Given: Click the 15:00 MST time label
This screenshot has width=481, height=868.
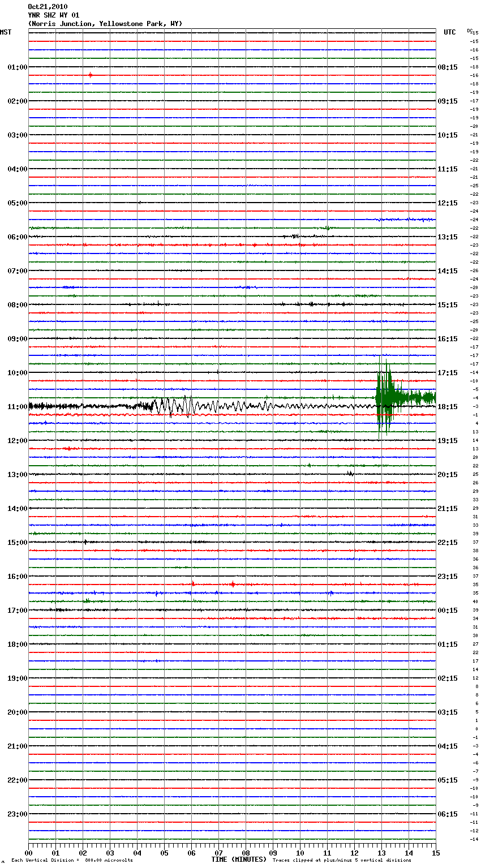Looking at the screenshot, I should click(18, 543).
